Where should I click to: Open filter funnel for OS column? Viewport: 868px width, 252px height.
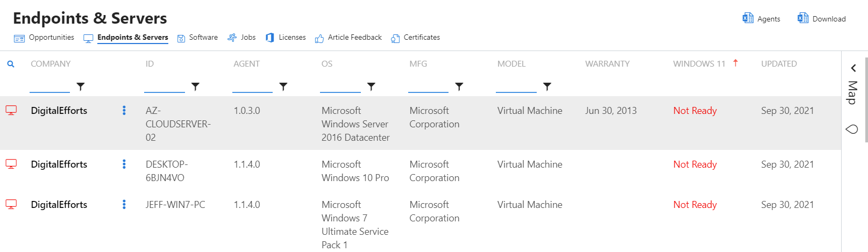pyautogui.click(x=371, y=87)
